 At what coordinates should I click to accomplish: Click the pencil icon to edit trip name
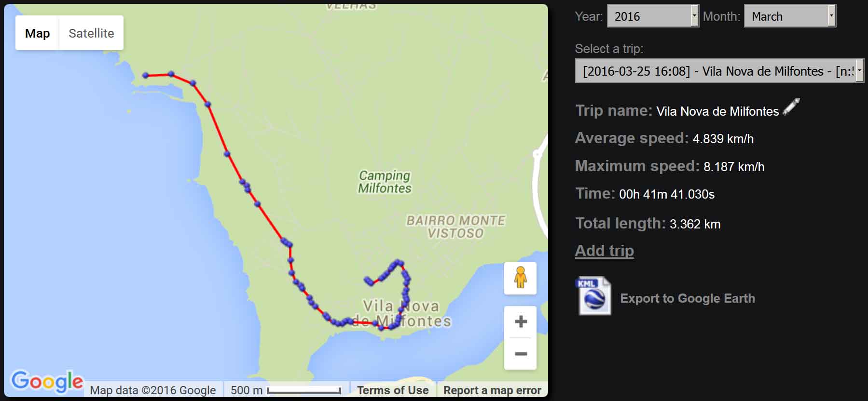791,107
